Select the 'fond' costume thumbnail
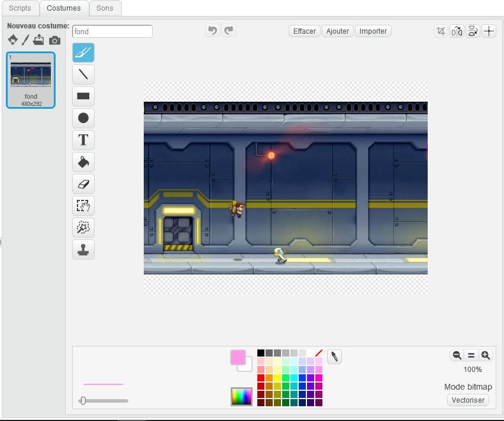The width and height of the screenshot is (504, 421). click(31, 80)
